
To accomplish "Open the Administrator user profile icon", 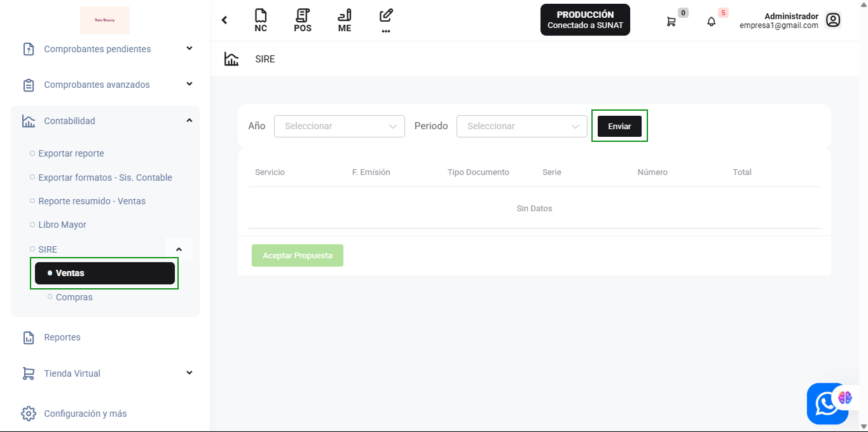I will [x=832, y=20].
